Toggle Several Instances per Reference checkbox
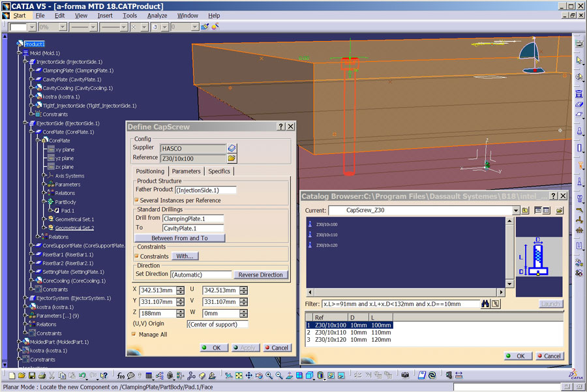 pos(137,200)
